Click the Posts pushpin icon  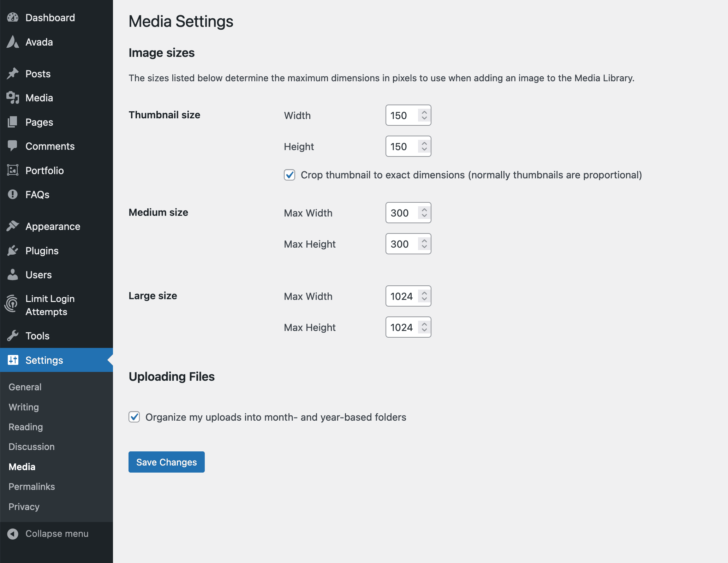tap(13, 73)
